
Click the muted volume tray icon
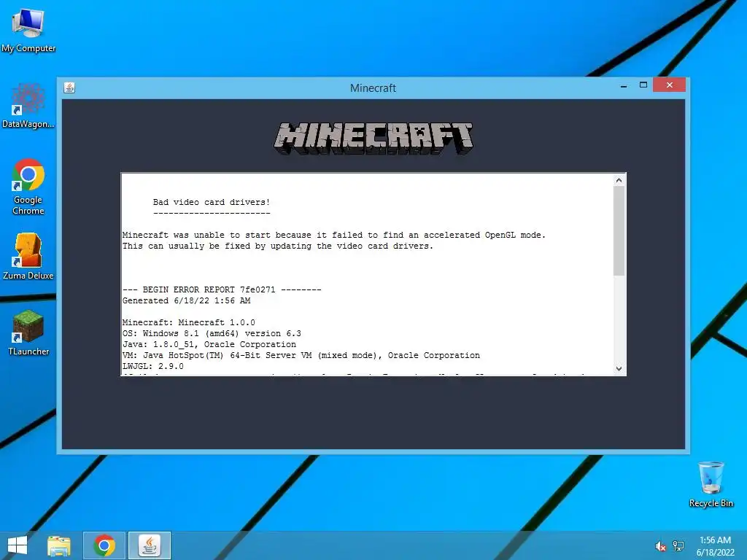(x=660, y=546)
